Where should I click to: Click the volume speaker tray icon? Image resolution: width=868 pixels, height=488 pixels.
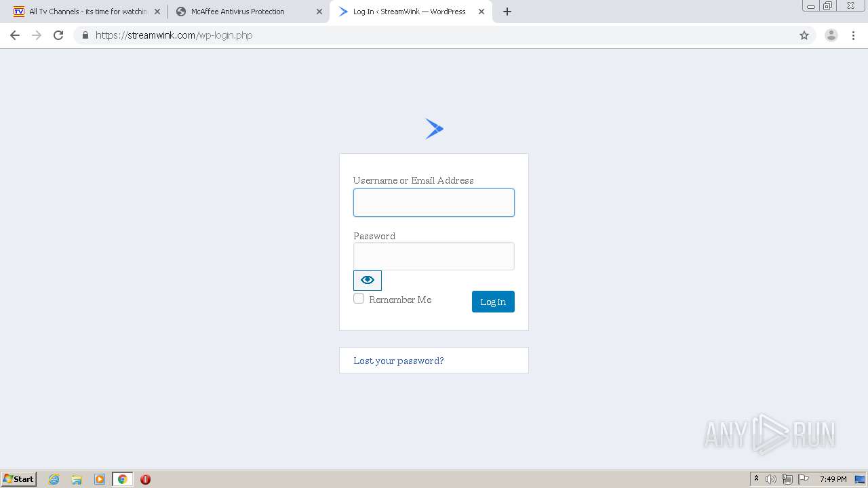coord(771,479)
